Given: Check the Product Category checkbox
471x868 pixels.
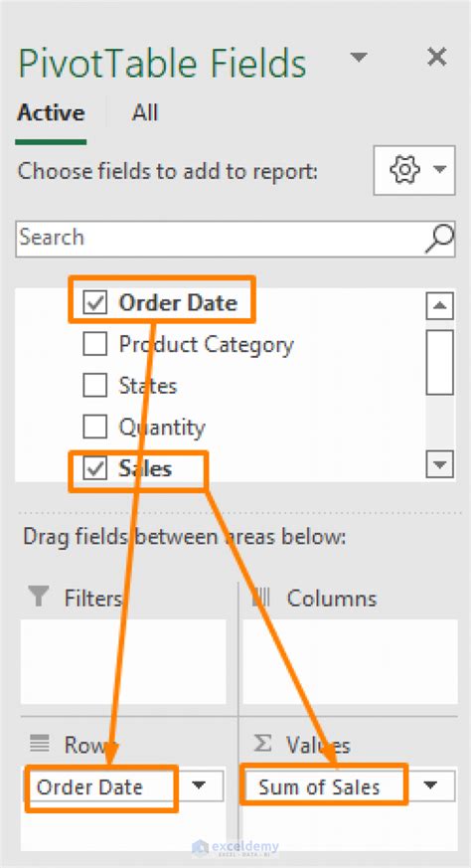Looking at the screenshot, I should 94,344.
